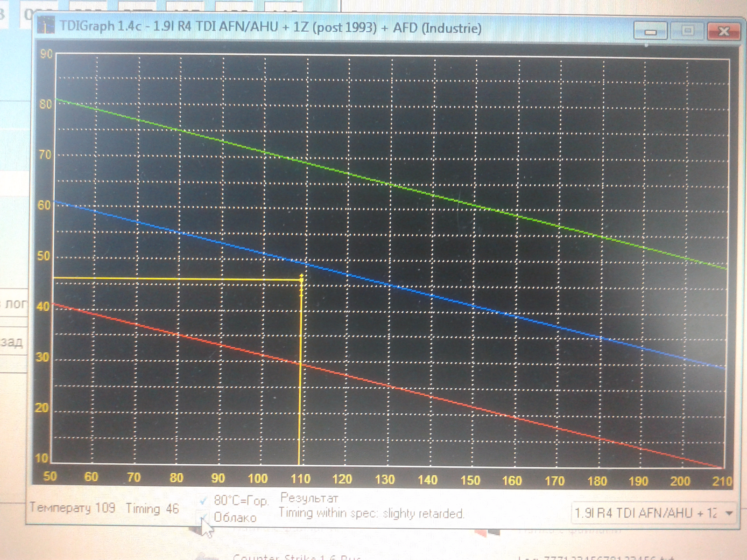Click the 'лог' item behind the window
The image size is (747, 560).
(x=15, y=304)
